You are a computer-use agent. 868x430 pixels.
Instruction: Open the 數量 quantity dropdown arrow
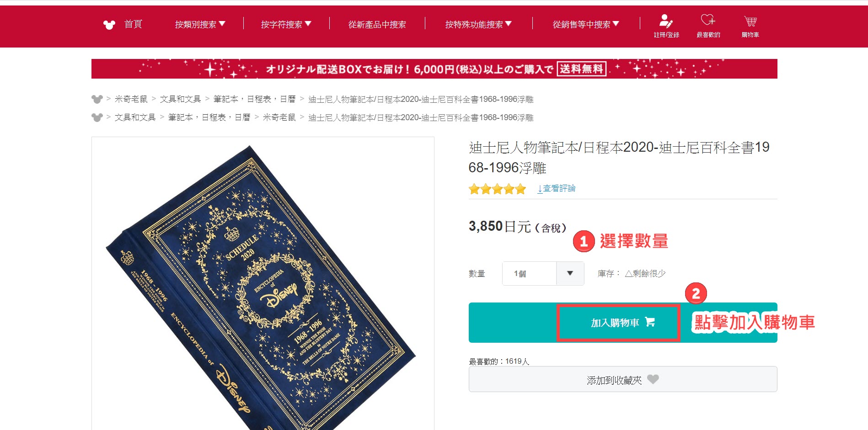point(570,273)
